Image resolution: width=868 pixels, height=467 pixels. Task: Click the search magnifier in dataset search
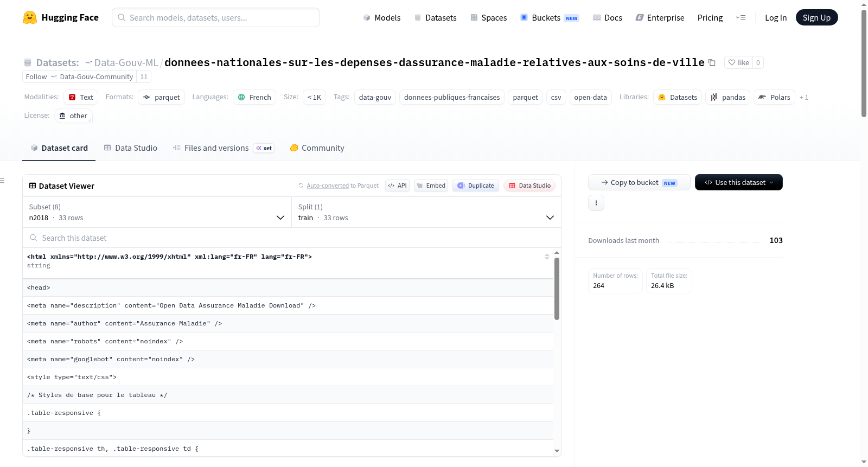pos(34,238)
